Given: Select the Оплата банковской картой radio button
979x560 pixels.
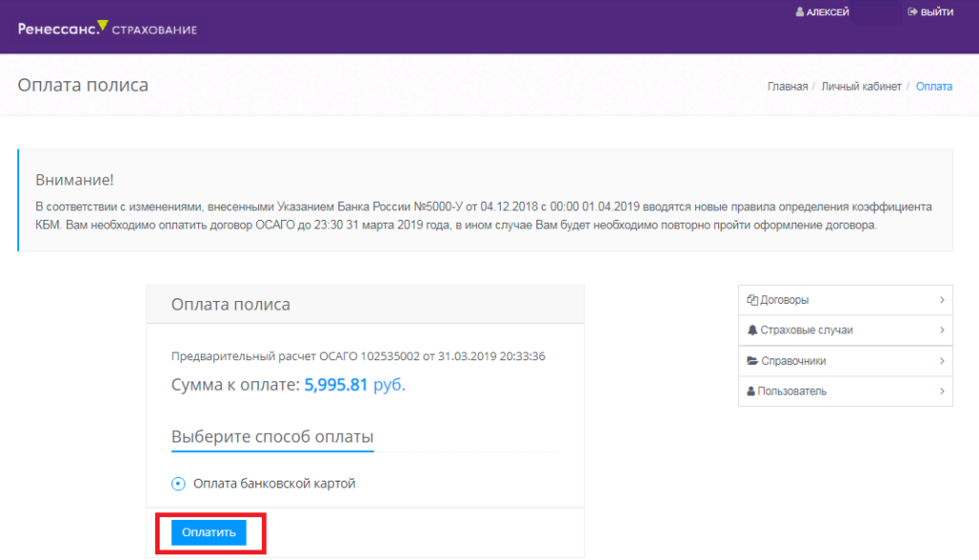Looking at the screenshot, I should pos(178,485).
